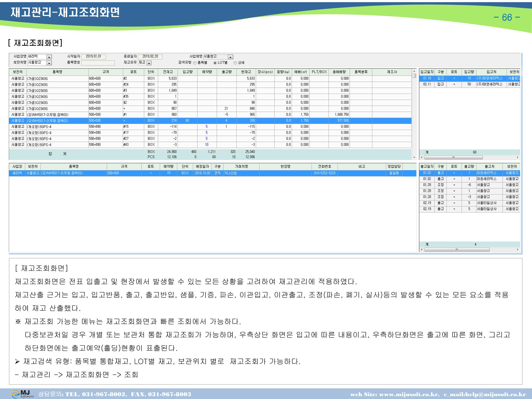532x399 pixels.
Task: Click the 제조사 column header
Action: (392, 72)
